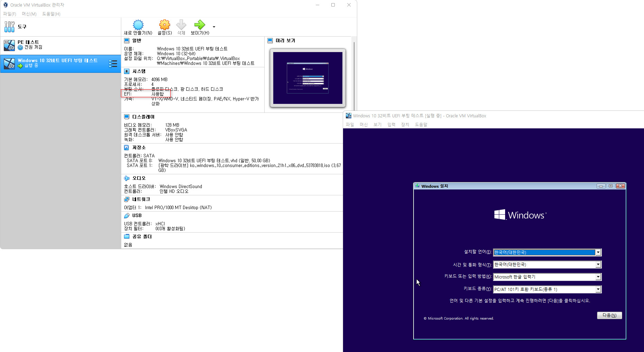Click the Shared Folders (공유 폴더) icon
Image resolution: width=644 pixels, height=352 pixels.
pyautogui.click(x=127, y=236)
